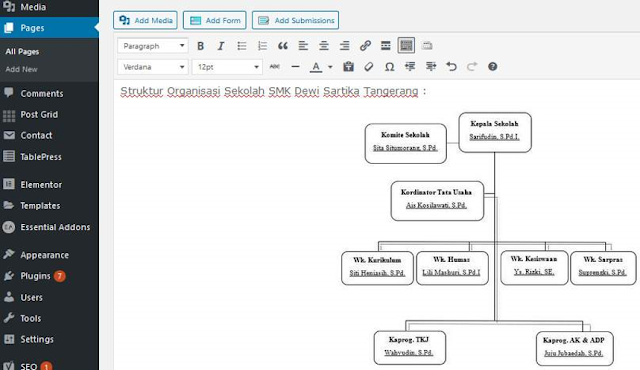Select the Kaprog. TKJ chart box

point(409,348)
